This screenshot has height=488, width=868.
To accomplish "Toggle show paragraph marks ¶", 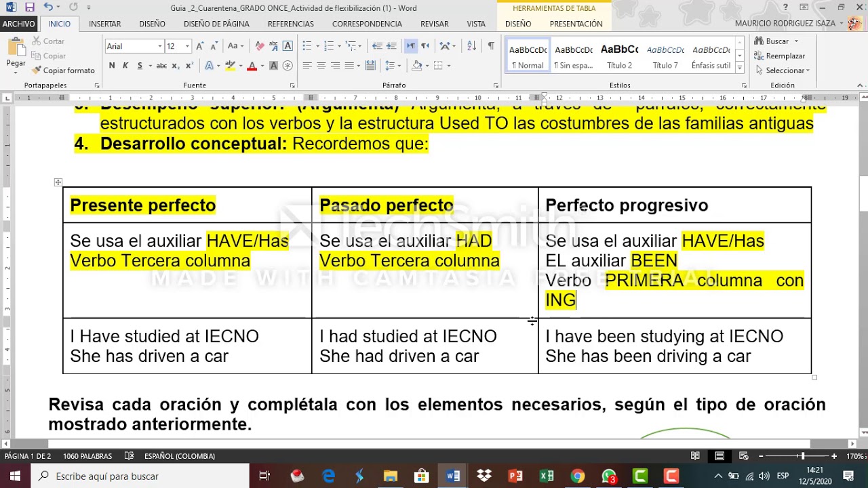I will point(491,46).
